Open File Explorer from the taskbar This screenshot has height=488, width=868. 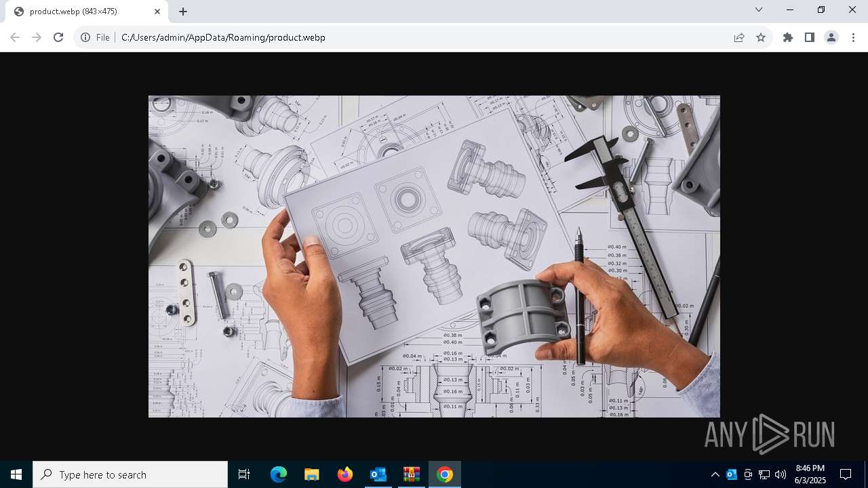coord(312,474)
